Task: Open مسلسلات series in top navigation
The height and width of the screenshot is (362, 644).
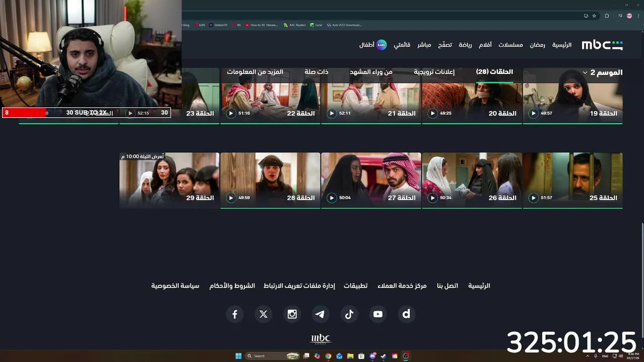Action: click(511, 45)
